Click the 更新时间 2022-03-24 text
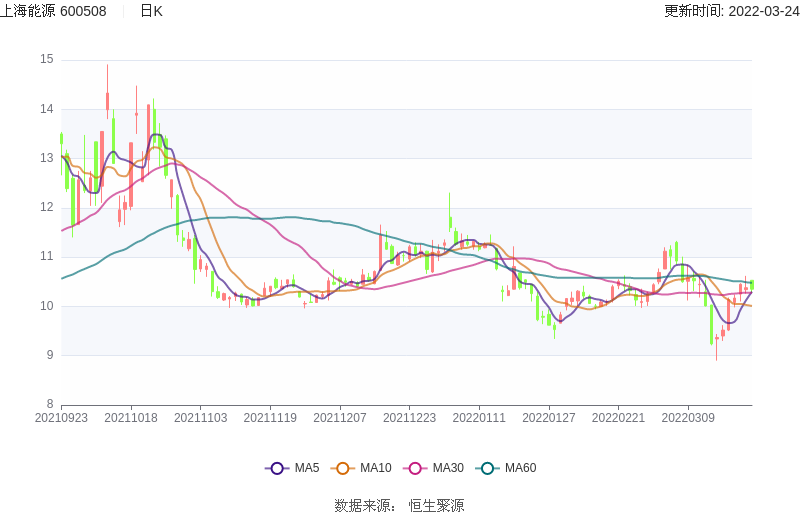 click(x=731, y=11)
